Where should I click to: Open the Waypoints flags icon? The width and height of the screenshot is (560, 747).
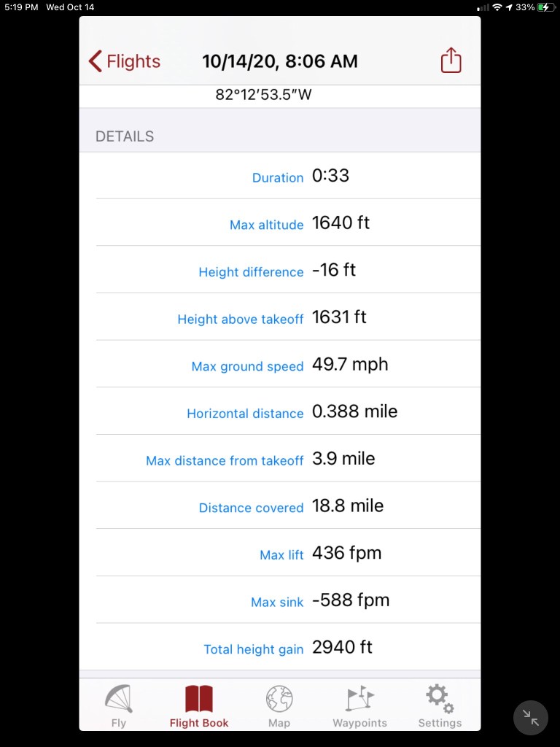pyautogui.click(x=359, y=699)
